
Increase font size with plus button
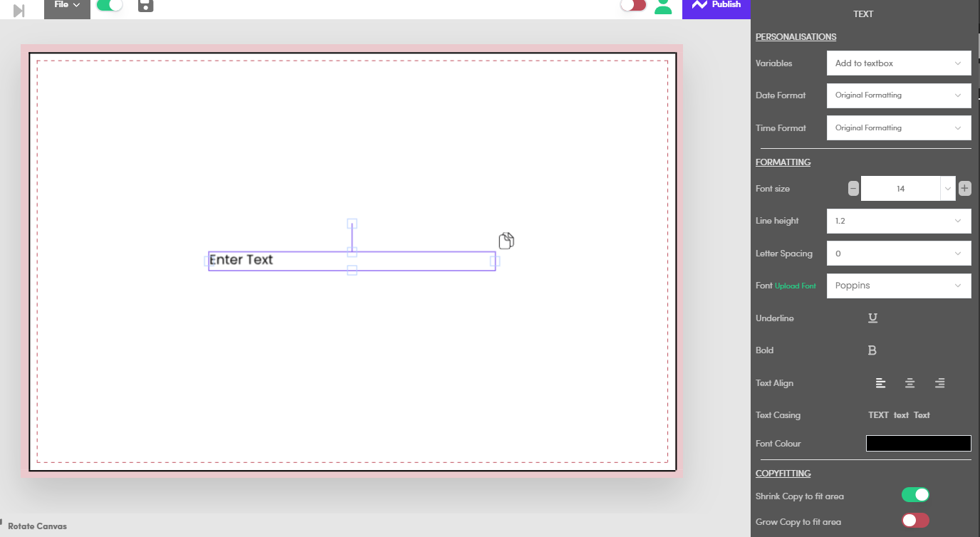964,189
